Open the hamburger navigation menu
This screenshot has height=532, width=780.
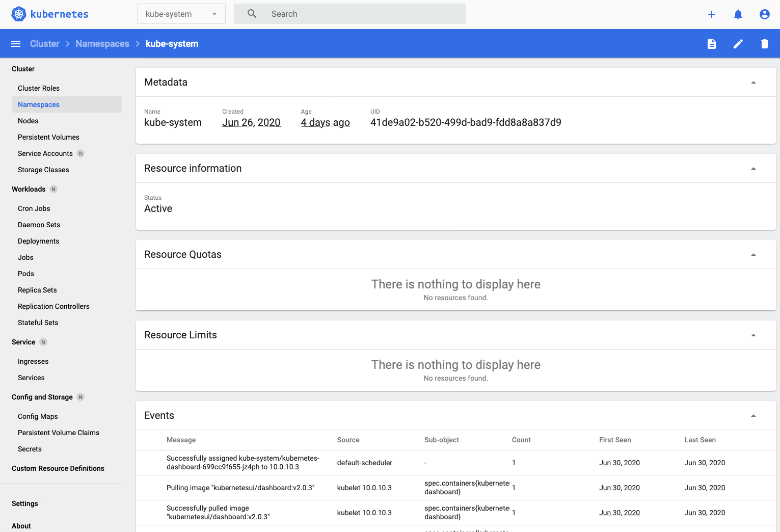tap(16, 44)
